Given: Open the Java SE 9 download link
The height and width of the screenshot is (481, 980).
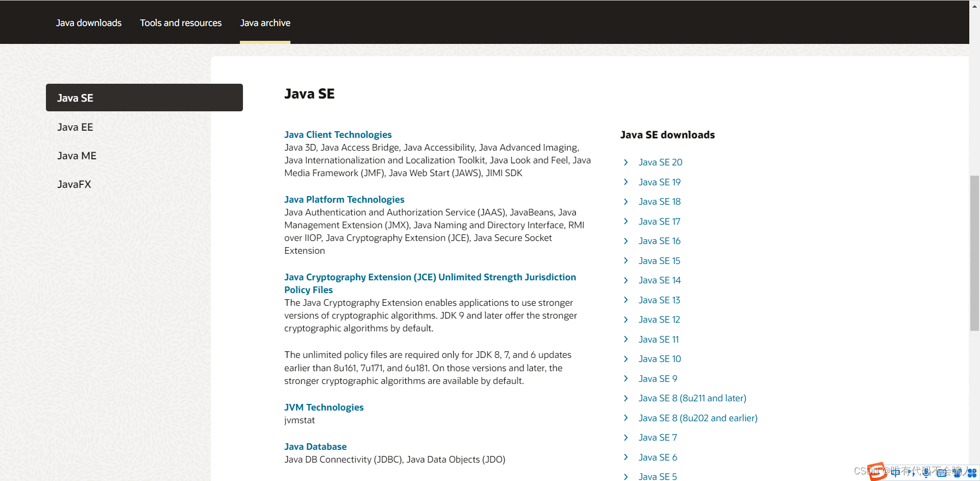Looking at the screenshot, I should pyautogui.click(x=658, y=379).
